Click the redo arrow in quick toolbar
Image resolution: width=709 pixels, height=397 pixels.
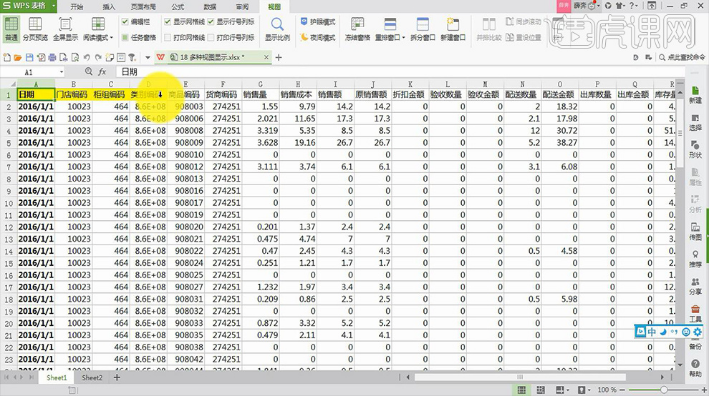tap(98, 57)
